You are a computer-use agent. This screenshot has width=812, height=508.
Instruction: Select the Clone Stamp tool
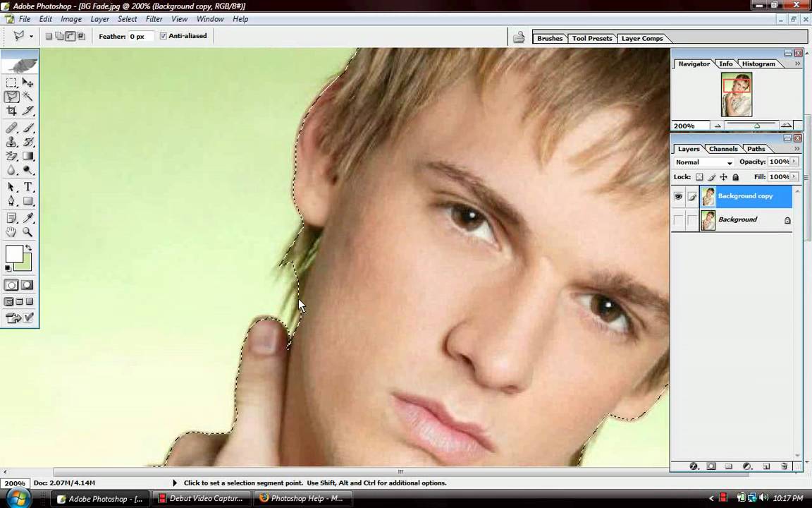tap(11, 141)
